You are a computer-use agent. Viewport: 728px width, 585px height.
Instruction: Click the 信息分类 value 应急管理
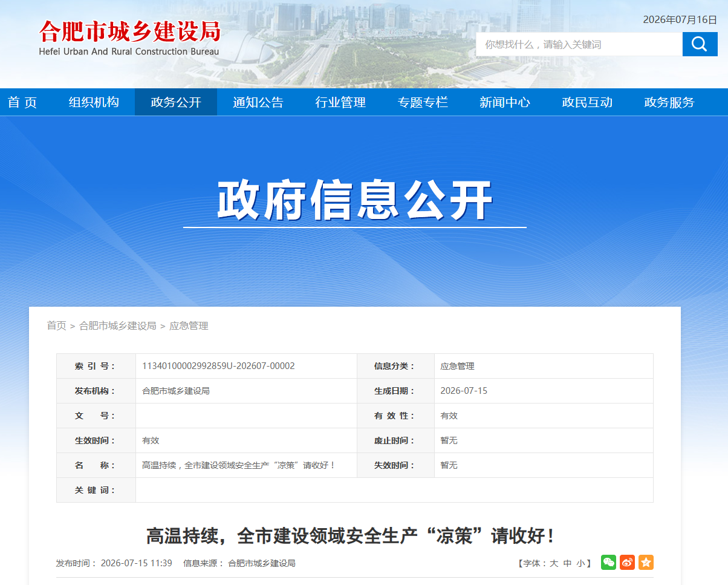click(458, 366)
